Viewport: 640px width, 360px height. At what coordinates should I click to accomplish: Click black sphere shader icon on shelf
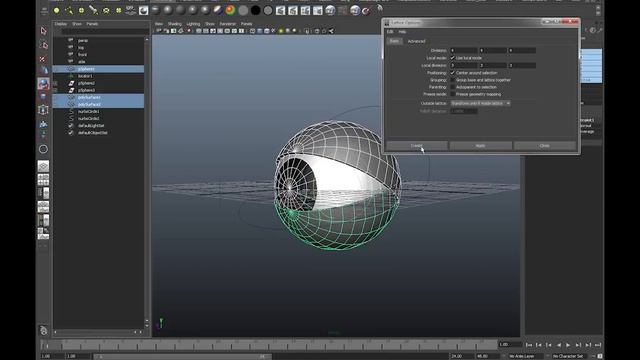[x=256, y=10]
